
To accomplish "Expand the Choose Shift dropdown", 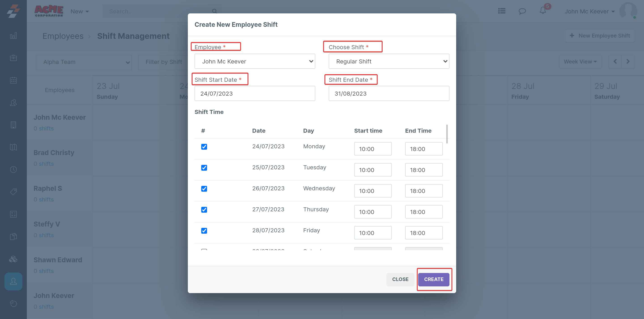I will 389,61.
